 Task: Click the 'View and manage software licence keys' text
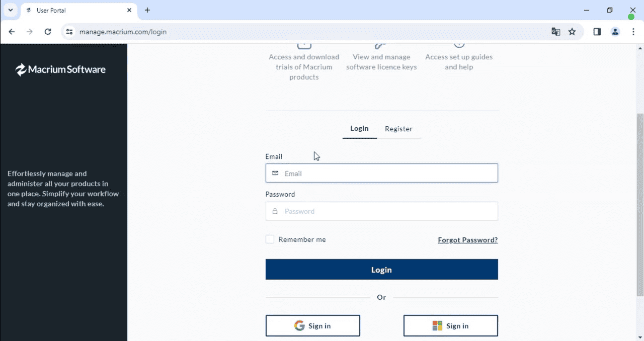click(381, 62)
